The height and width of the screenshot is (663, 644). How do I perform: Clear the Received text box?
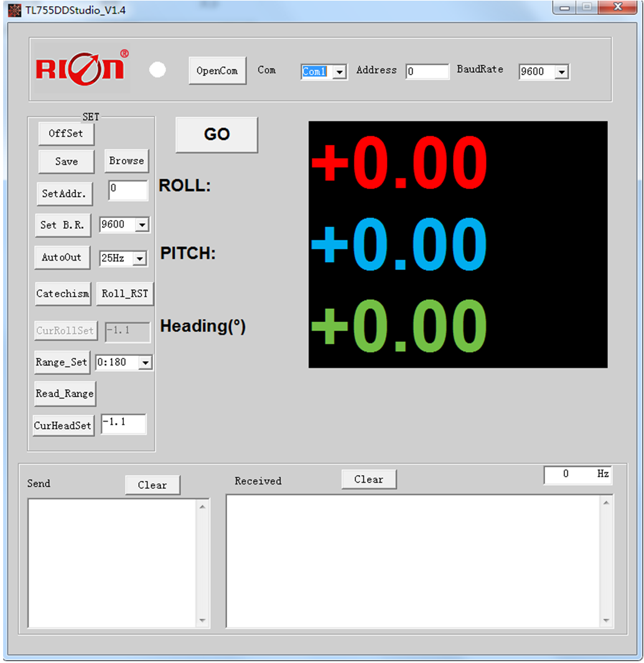(369, 479)
